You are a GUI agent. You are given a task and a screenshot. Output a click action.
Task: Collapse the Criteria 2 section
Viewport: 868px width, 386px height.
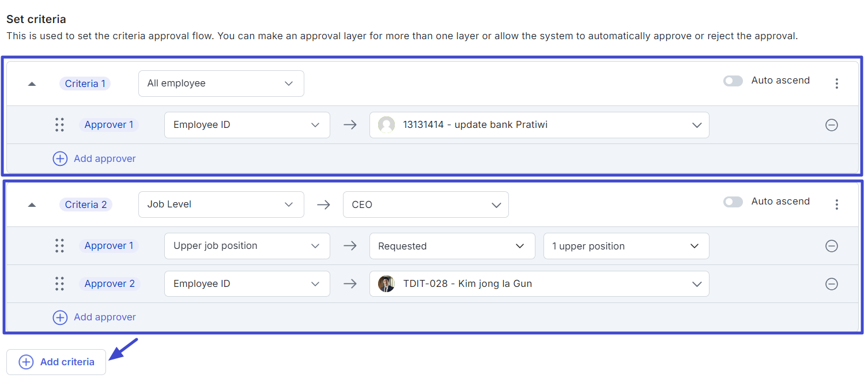tap(32, 205)
